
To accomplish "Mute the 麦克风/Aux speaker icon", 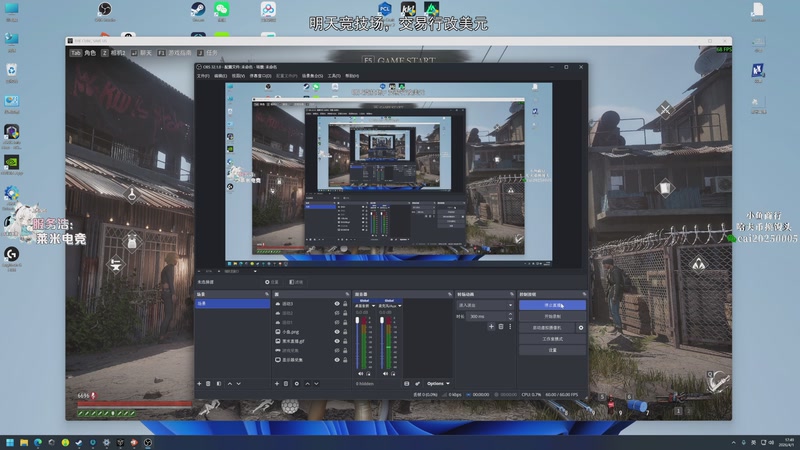I will [385, 374].
